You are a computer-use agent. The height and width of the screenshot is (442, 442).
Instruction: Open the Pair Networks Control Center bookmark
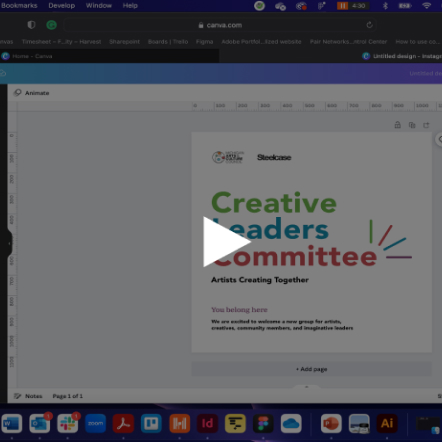pyautogui.click(x=348, y=42)
